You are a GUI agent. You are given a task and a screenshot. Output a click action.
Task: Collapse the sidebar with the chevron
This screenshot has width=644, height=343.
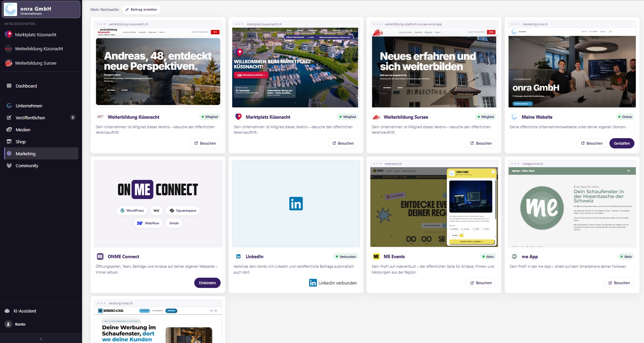(x=41, y=339)
